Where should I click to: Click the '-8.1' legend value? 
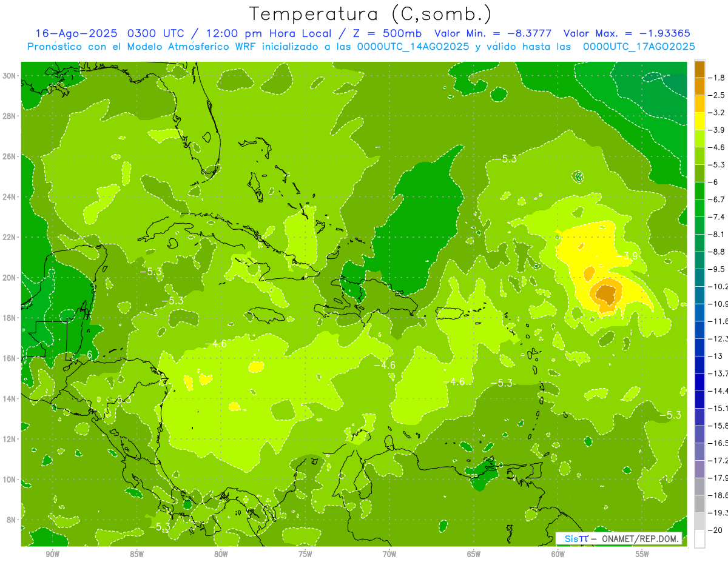(x=717, y=234)
